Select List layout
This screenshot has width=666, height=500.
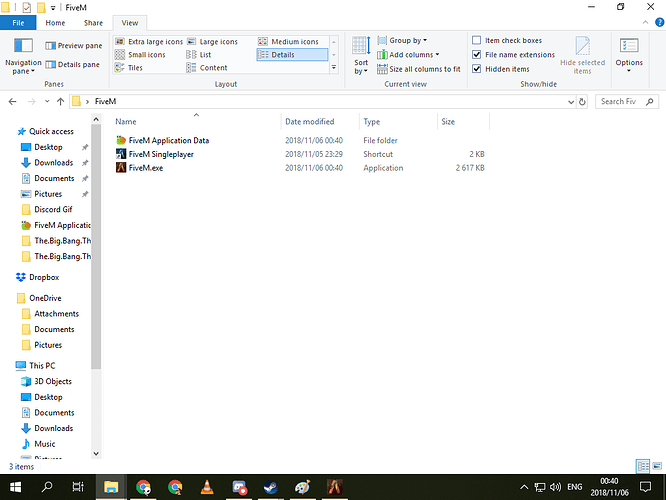click(199, 55)
